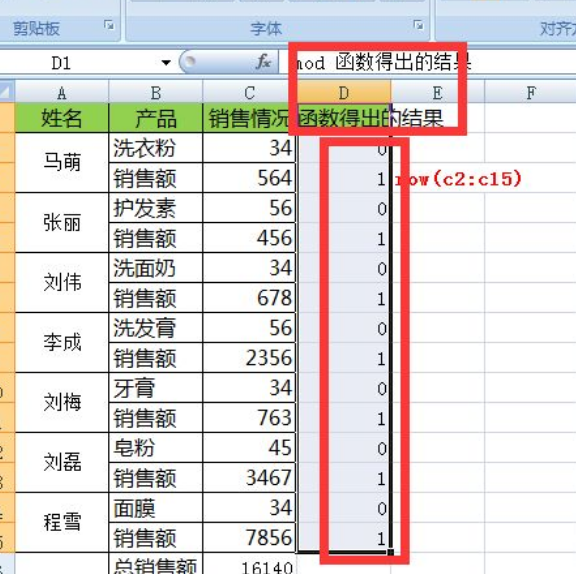Select the 洗衣粉 product cell

[x=155, y=148]
